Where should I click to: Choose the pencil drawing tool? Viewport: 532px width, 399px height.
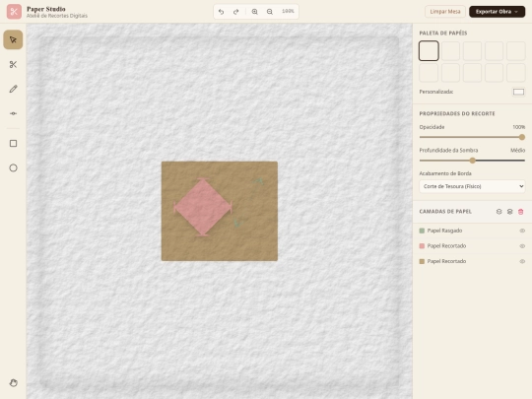(x=13, y=89)
